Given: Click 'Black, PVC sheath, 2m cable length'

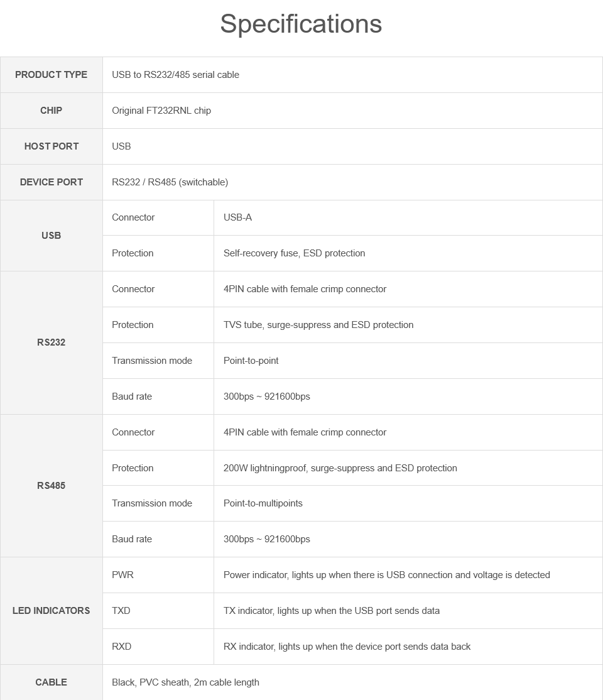Looking at the screenshot, I should point(185,682).
